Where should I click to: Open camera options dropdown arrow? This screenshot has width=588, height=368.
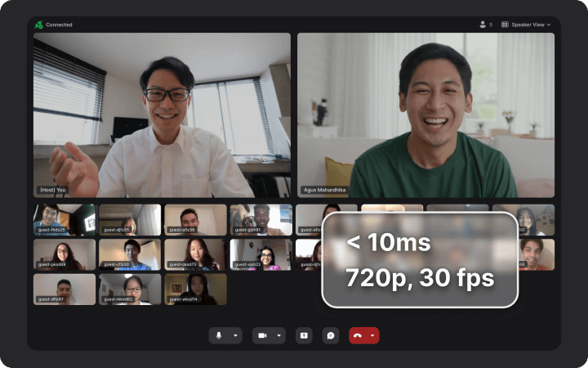[279, 335]
